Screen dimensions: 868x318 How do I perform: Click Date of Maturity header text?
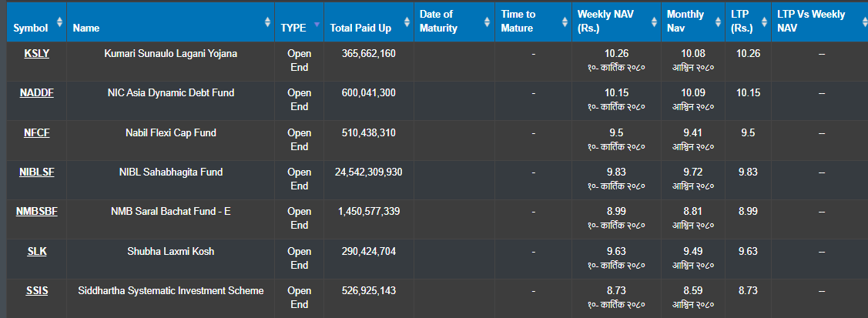pyautogui.click(x=438, y=21)
